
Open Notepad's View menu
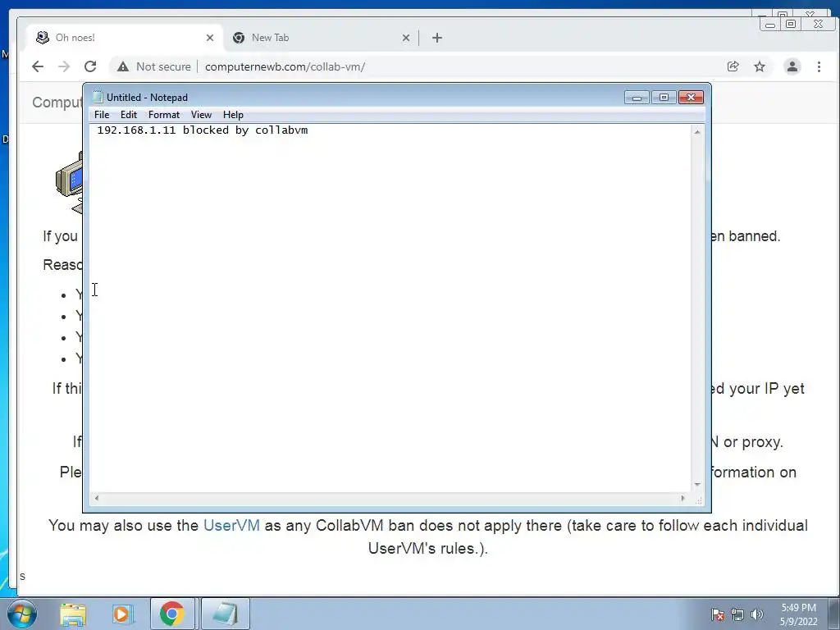pyautogui.click(x=202, y=115)
